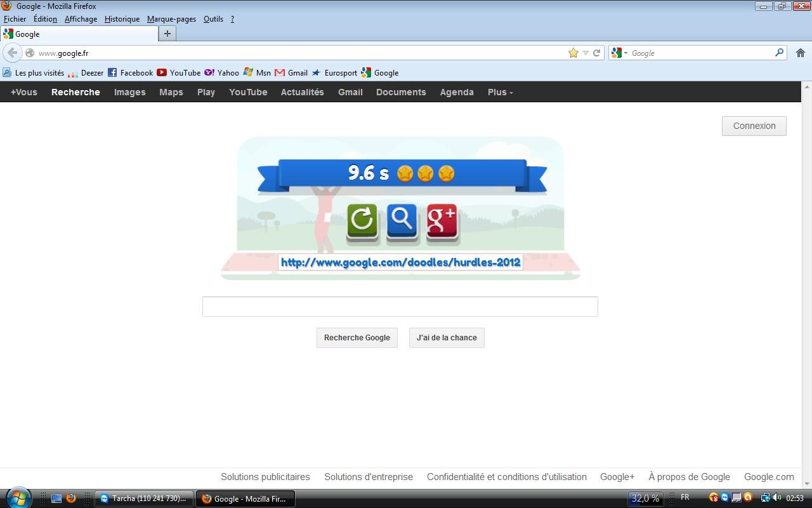The height and width of the screenshot is (508, 812).
Task: Open the +Vous link in Google bar
Action: 24,92
